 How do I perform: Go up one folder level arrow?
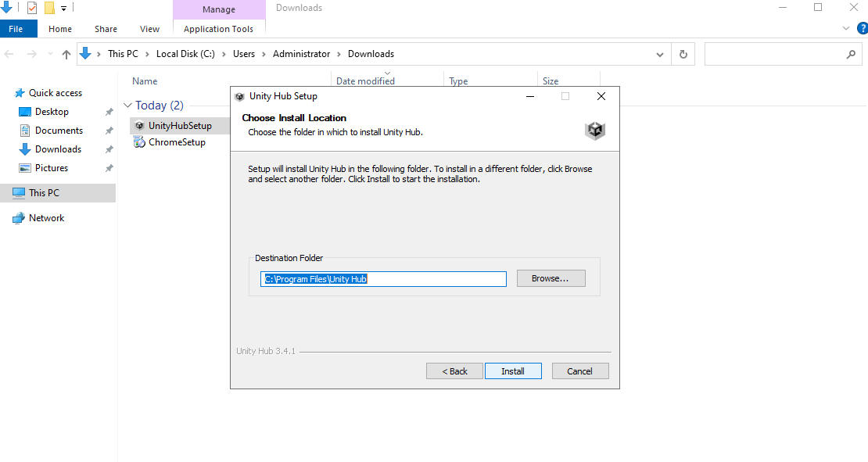coord(66,54)
